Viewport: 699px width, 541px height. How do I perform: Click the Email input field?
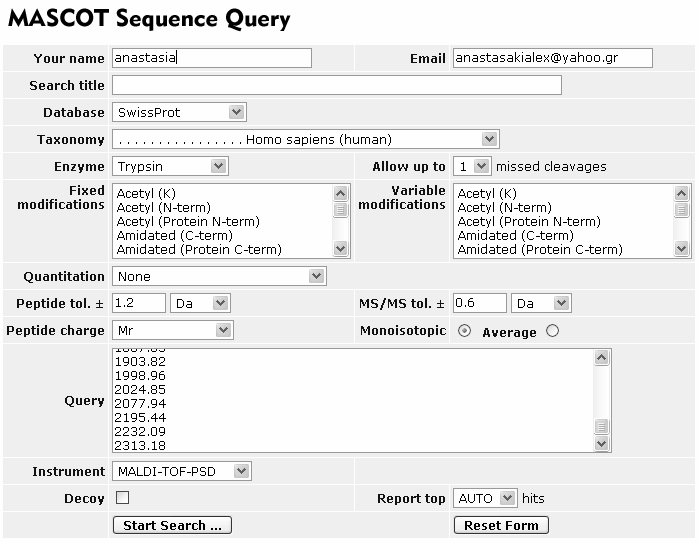(553, 58)
